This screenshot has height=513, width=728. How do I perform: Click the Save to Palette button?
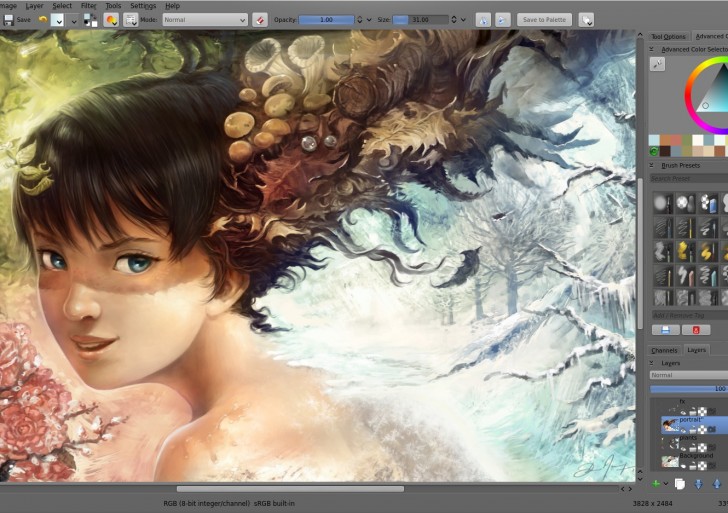544,19
